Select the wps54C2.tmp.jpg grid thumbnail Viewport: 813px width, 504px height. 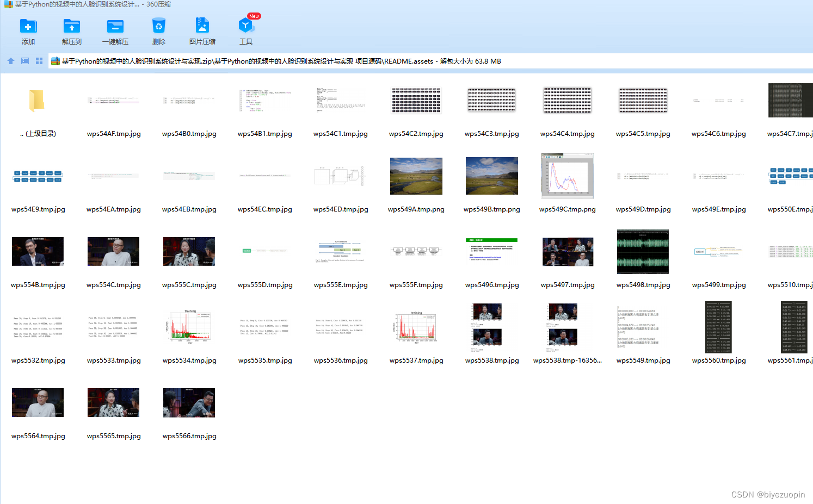click(416, 101)
